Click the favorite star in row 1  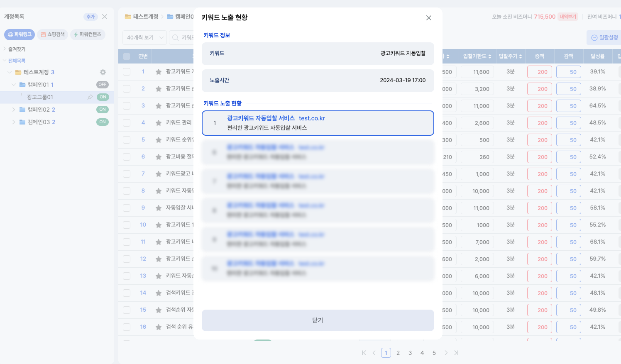click(158, 72)
